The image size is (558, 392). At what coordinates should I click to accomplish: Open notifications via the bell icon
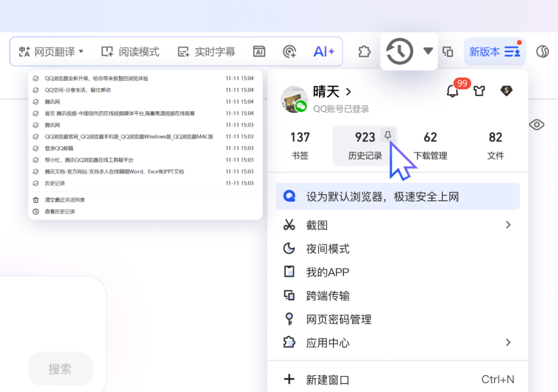pos(452,92)
